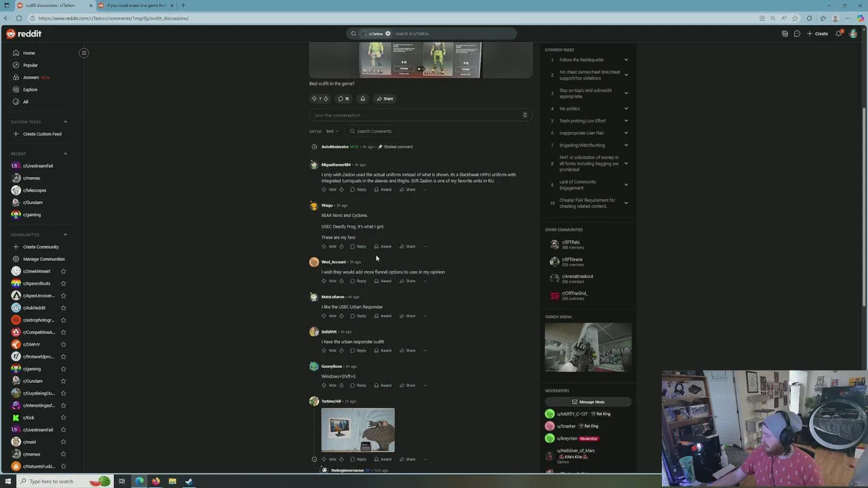Open the post's 18 comments

click(344, 98)
